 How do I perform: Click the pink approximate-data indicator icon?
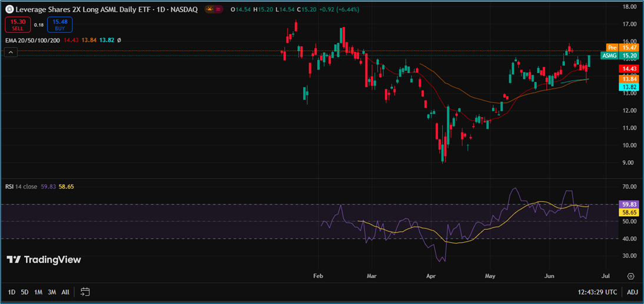tap(218, 9)
